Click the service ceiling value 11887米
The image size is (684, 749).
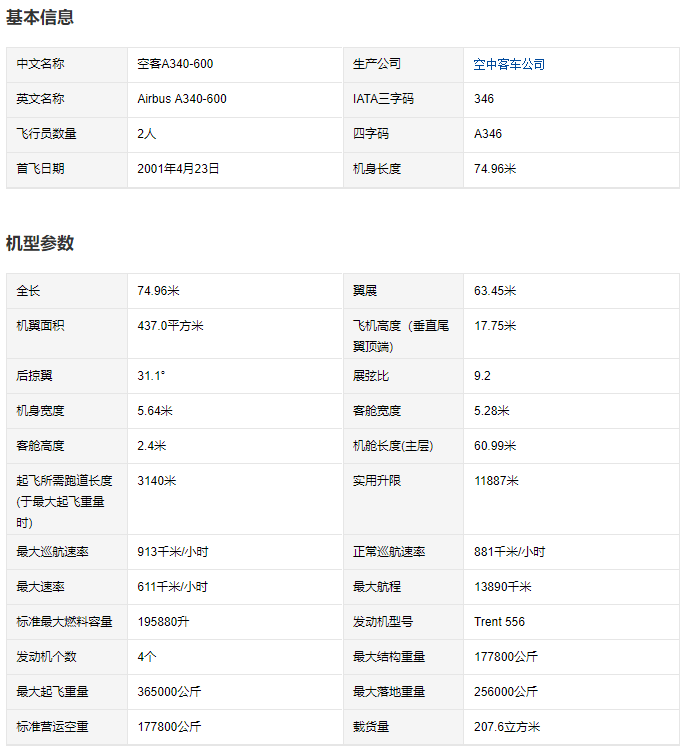click(496, 481)
